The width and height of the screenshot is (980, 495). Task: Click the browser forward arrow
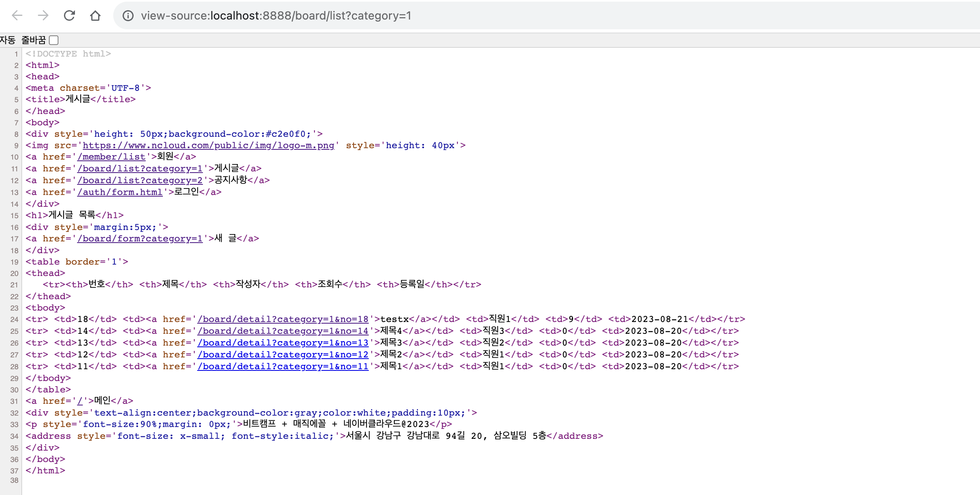tap(43, 15)
